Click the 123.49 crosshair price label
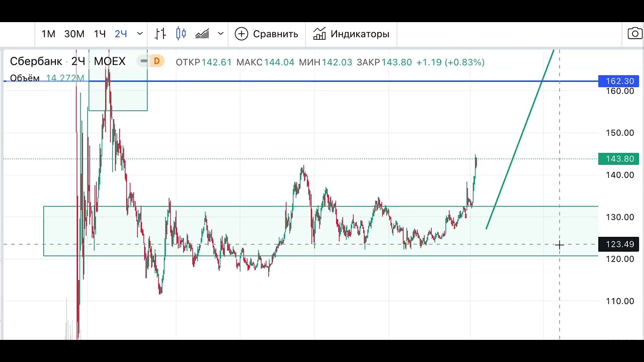Viewport: 644px width, 362px height. 619,244
